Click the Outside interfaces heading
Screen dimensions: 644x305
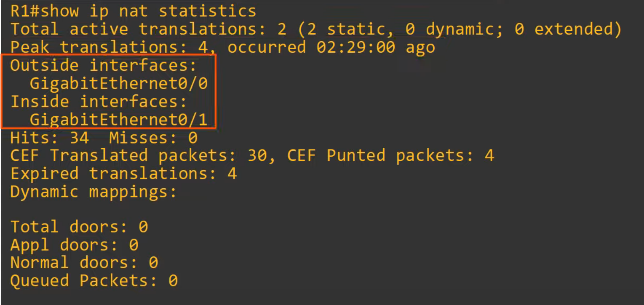[x=103, y=66]
